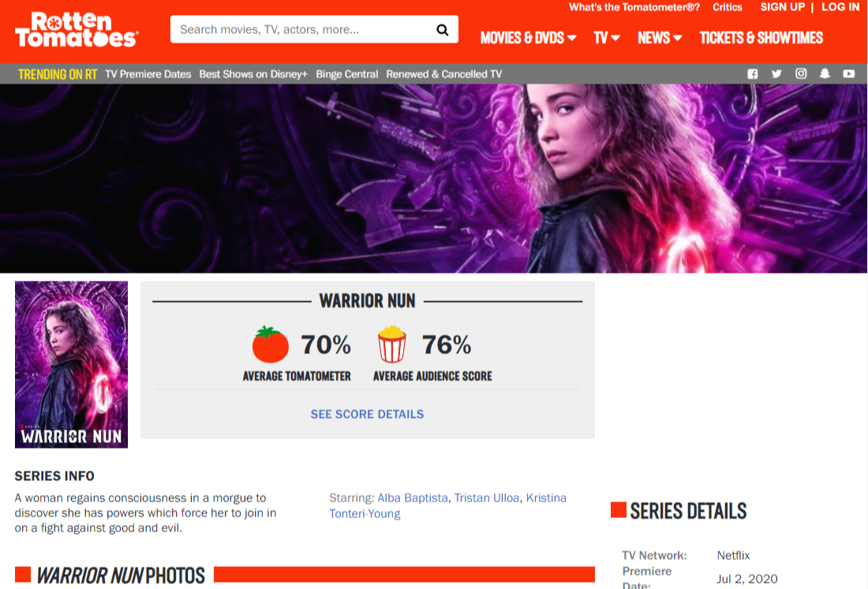Click See Score Details
This screenshot has width=868, height=589.
(x=367, y=414)
